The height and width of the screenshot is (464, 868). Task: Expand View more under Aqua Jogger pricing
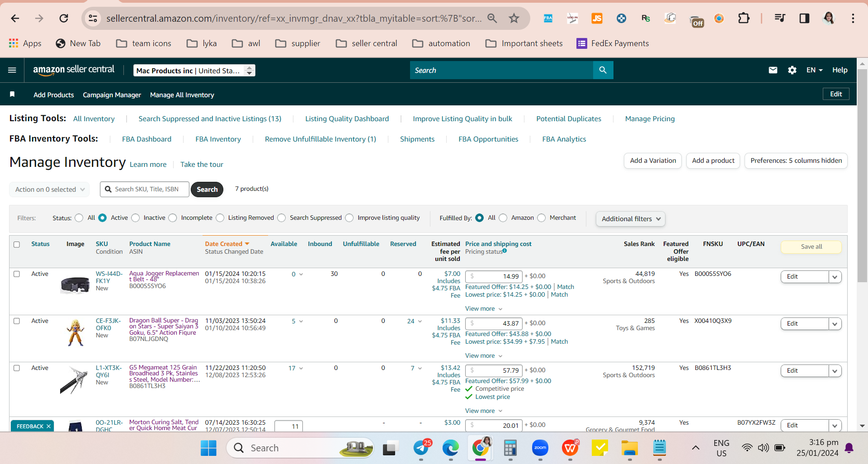(x=484, y=309)
